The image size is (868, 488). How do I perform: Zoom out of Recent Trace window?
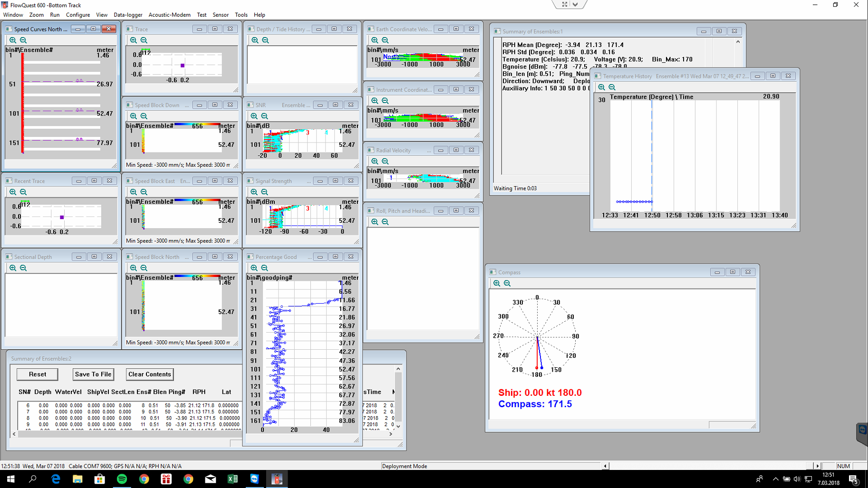click(x=23, y=192)
